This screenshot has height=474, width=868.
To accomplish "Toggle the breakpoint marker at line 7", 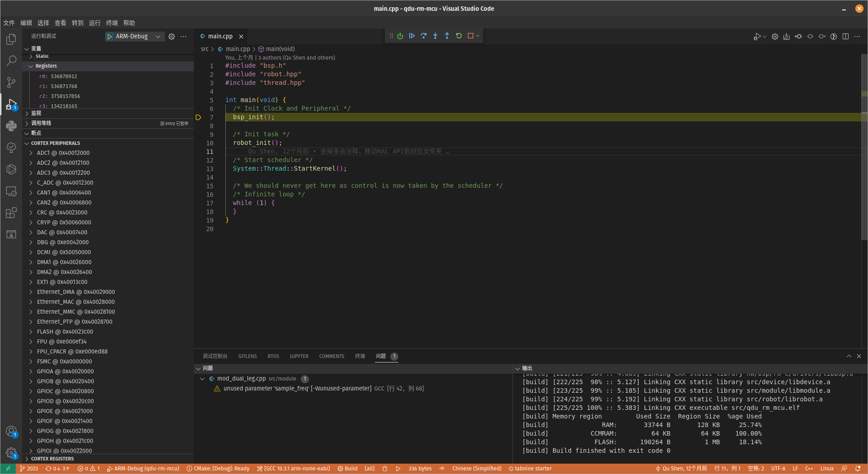I will 198,117.
